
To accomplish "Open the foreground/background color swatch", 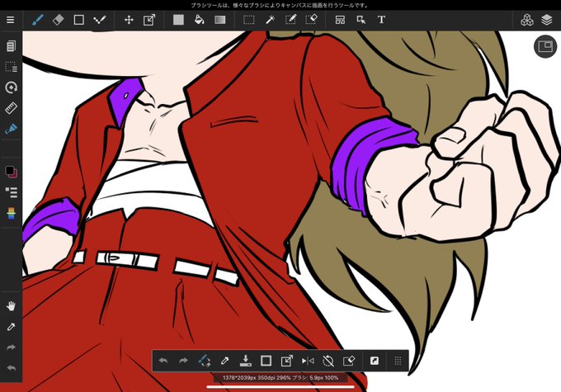I will (11, 172).
